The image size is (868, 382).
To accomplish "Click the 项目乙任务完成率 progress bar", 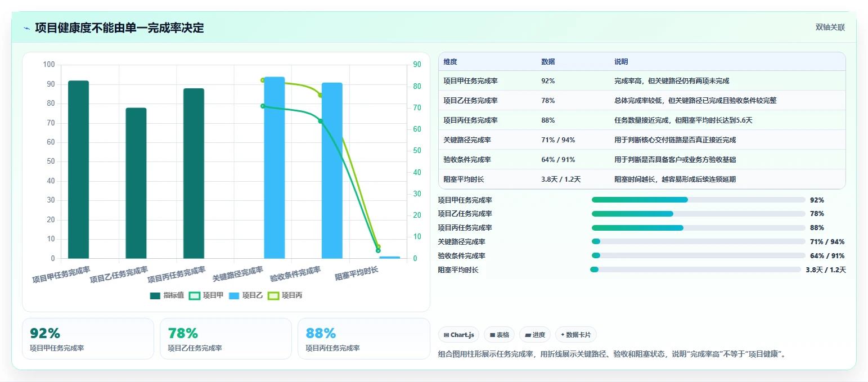I will click(x=699, y=214).
